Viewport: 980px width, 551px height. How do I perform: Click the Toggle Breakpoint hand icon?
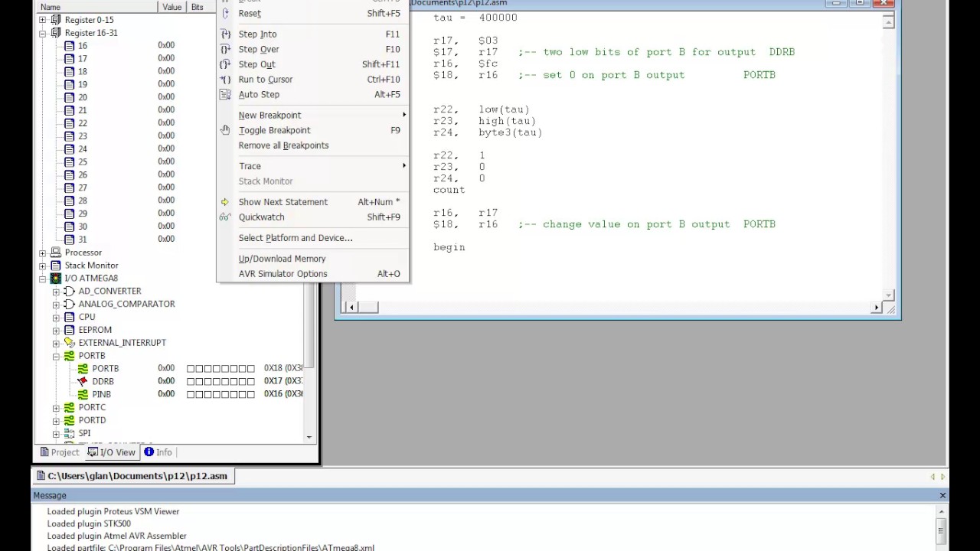(x=225, y=130)
